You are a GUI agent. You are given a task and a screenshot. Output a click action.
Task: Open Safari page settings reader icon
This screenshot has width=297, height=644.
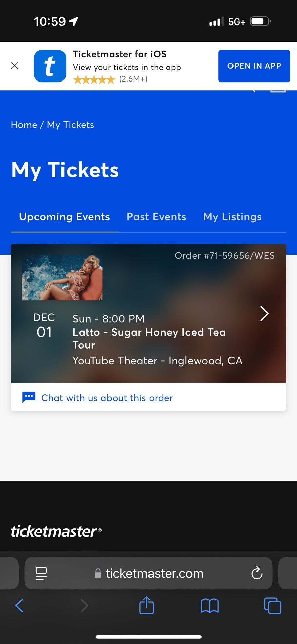(x=41, y=573)
